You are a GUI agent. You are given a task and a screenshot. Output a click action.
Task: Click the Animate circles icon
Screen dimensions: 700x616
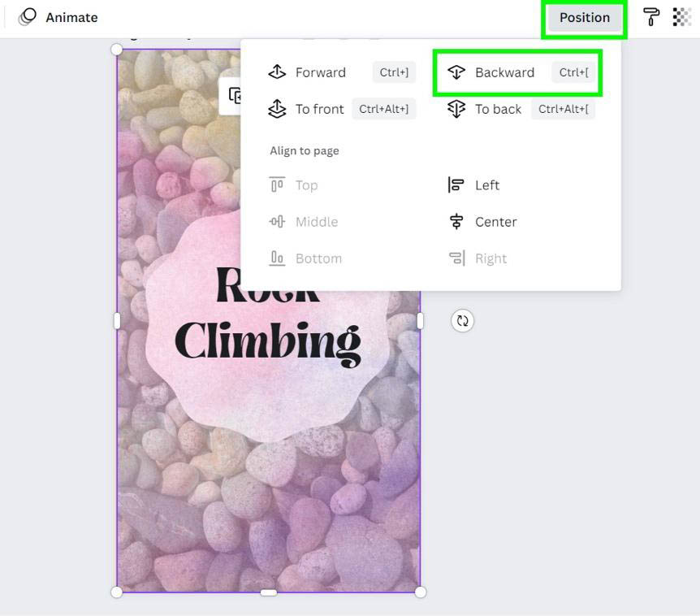pyautogui.click(x=28, y=17)
